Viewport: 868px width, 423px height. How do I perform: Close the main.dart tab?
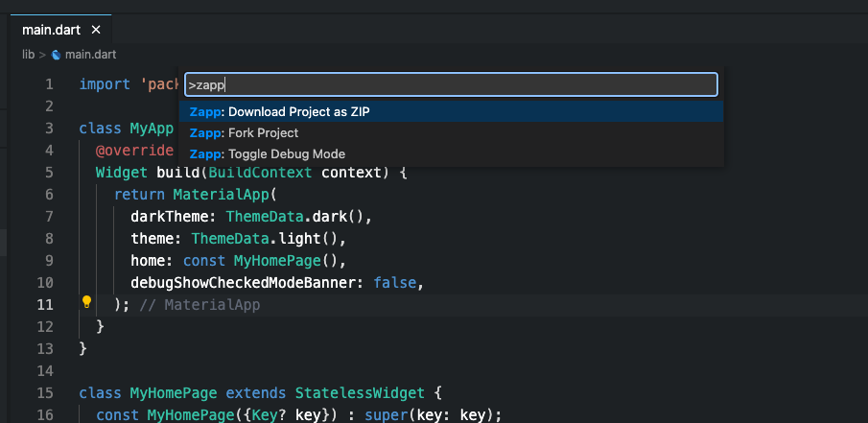(96, 30)
